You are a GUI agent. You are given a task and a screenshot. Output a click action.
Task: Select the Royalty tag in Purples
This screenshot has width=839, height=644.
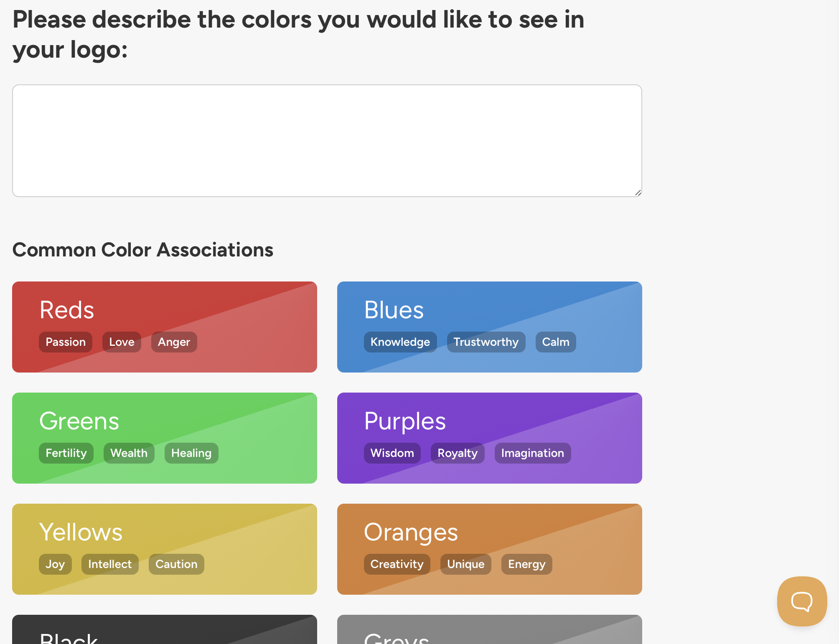coord(457,453)
